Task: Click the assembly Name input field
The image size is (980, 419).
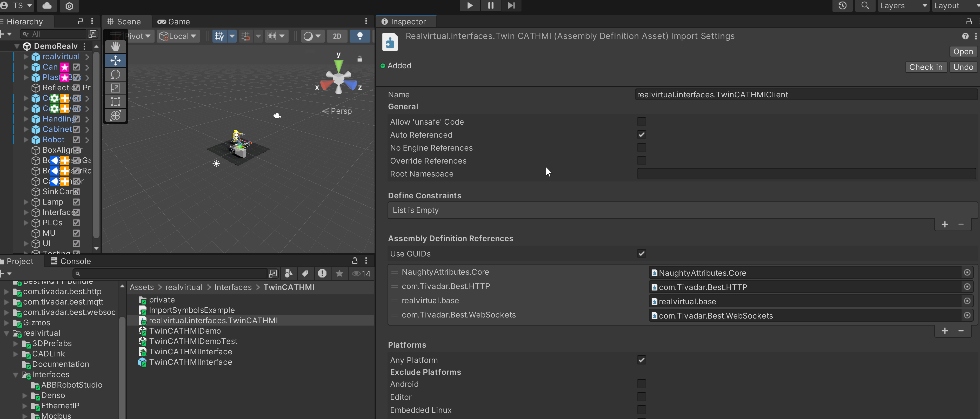Action: click(x=806, y=95)
